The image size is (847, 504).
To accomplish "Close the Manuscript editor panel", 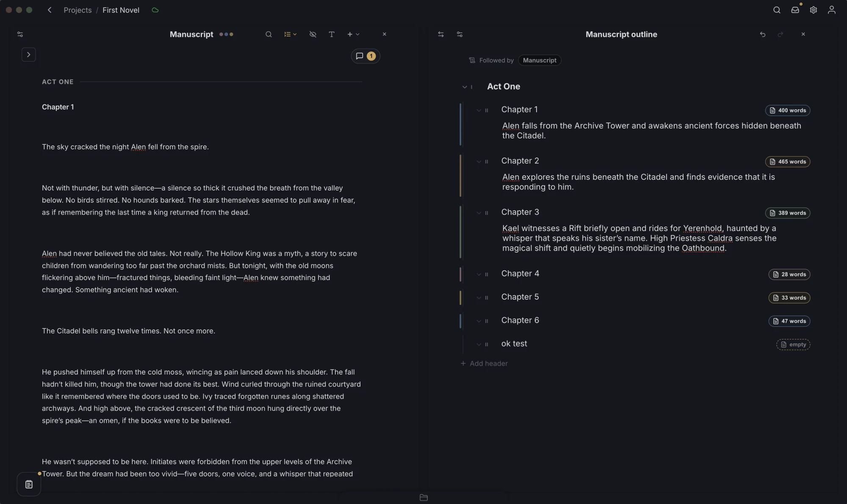I will click(x=384, y=34).
